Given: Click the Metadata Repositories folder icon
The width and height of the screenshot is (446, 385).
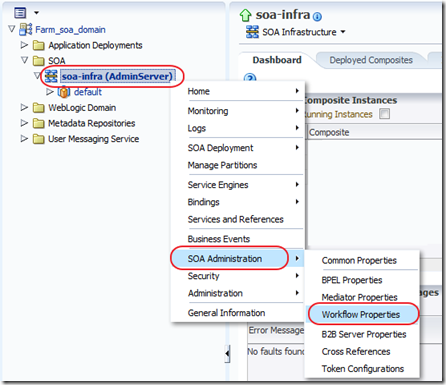Looking at the screenshot, I should (39, 123).
